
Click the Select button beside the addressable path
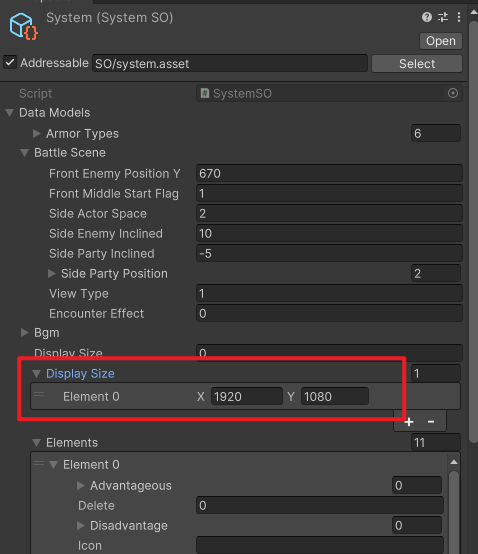coord(417,64)
